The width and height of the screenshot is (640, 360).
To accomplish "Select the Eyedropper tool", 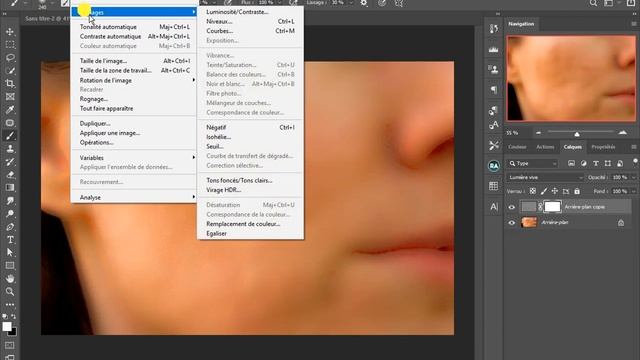I will (x=10, y=110).
